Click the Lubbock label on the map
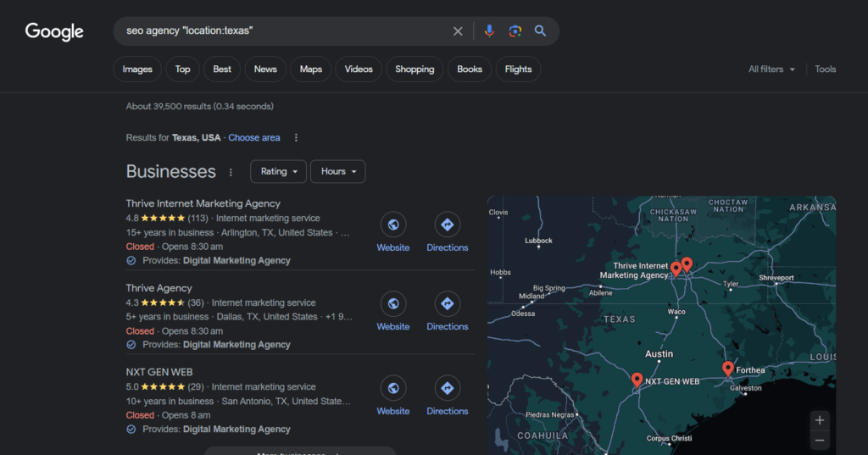868x455 pixels. (x=538, y=241)
